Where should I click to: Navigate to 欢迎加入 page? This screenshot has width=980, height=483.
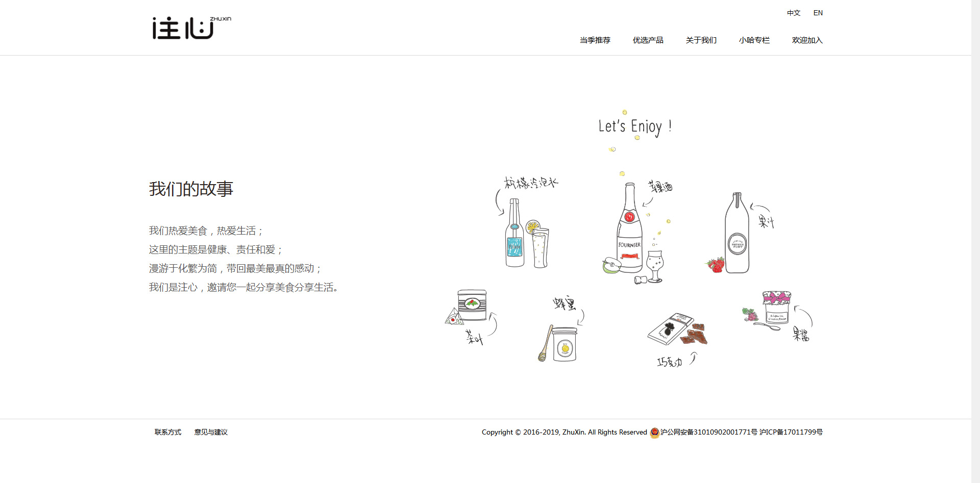click(x=807, y=40)
